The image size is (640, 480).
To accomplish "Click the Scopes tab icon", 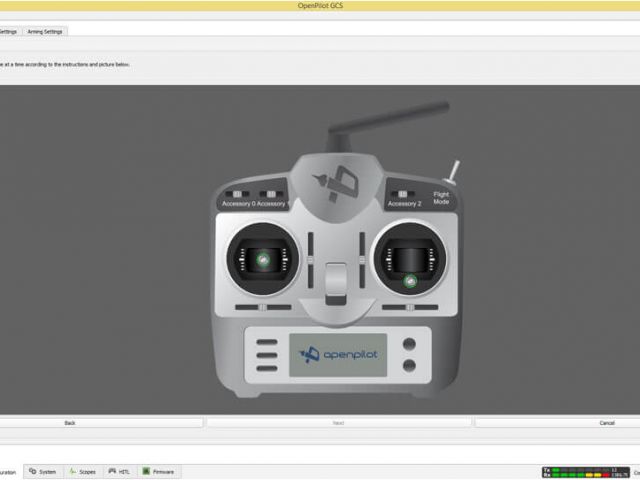I will coord(73,471).
